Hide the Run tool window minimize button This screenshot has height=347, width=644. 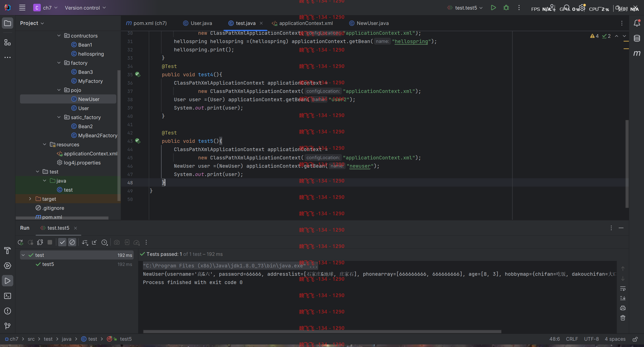(x=621, y=228)
